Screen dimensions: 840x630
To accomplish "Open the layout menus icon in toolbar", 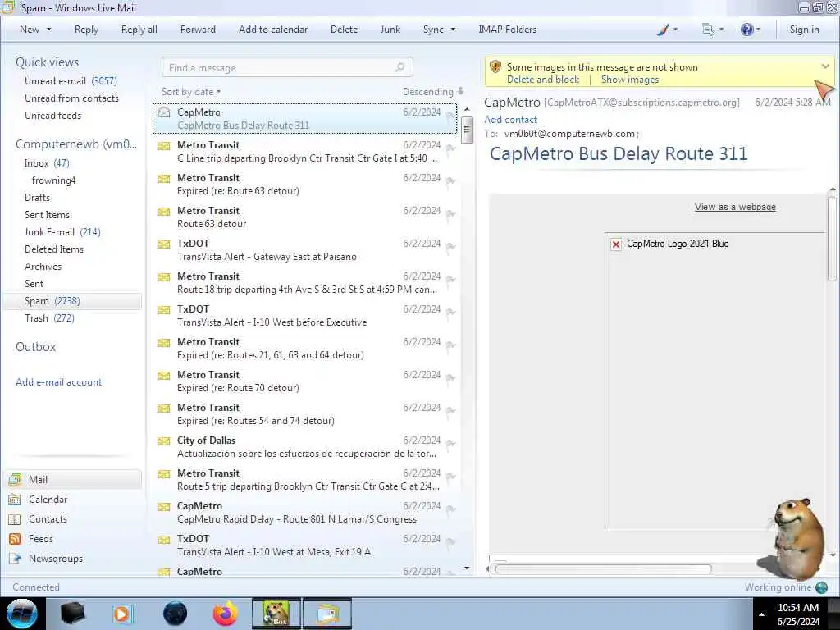I will point(708,30).
